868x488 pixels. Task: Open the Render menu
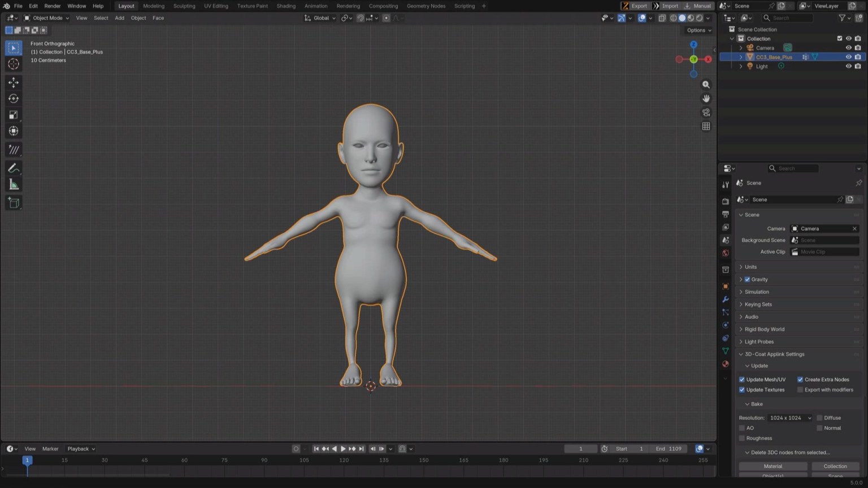[53, 6]
